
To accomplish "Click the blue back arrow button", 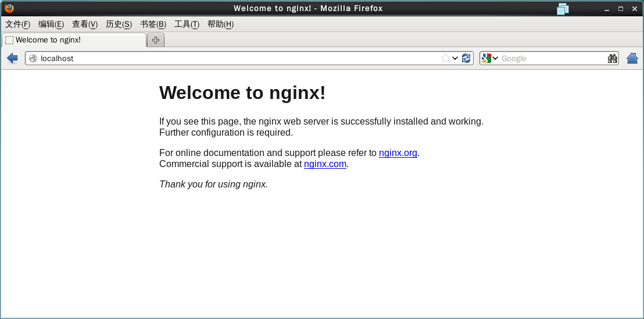I will click(12, 58).
